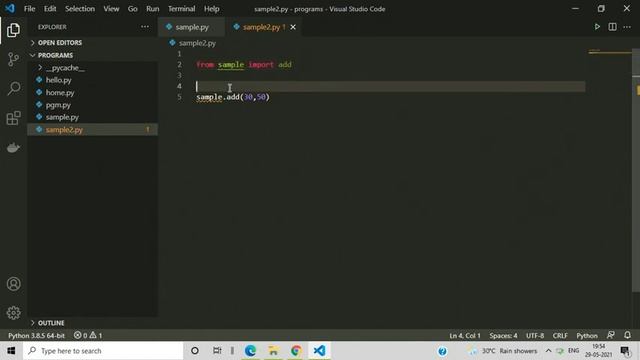The height and width of the screenshot is (360, 640).
Task: Click the VS Code logo in title bar
Action: point(10,9)
